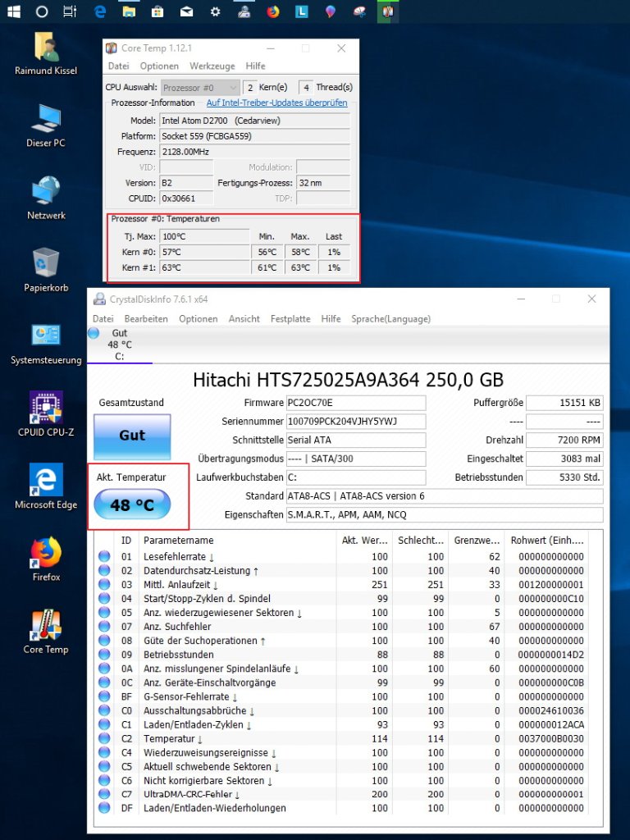Select the C: drive Gut 48 °C tab
Viewport: 630px width, 840px height.
click(120, 345)
